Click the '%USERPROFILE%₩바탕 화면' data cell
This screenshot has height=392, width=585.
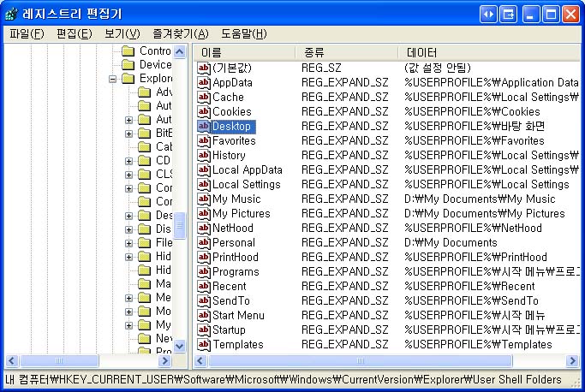point(475,127)
